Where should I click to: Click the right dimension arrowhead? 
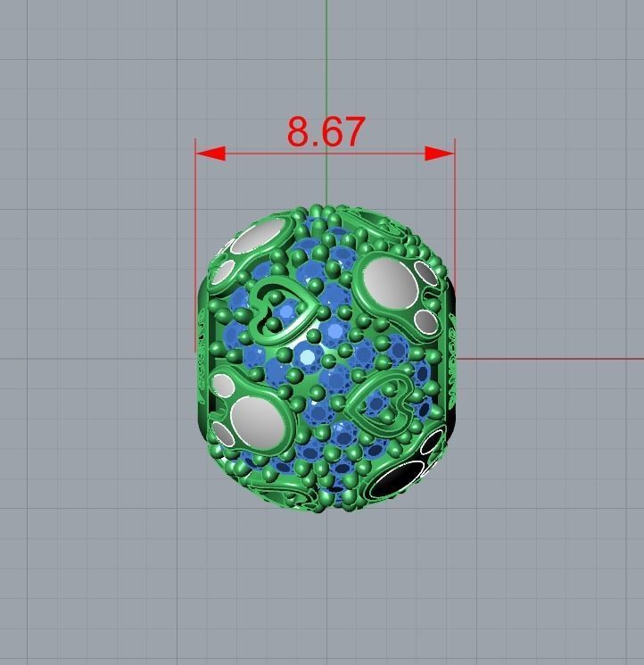[x=440, y=154]
